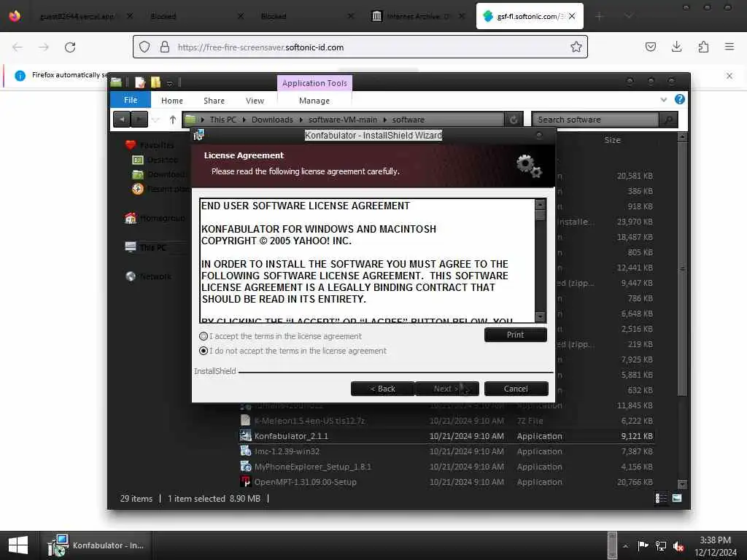Click software-VM-main in the breadcrumb path

[343, 120]
